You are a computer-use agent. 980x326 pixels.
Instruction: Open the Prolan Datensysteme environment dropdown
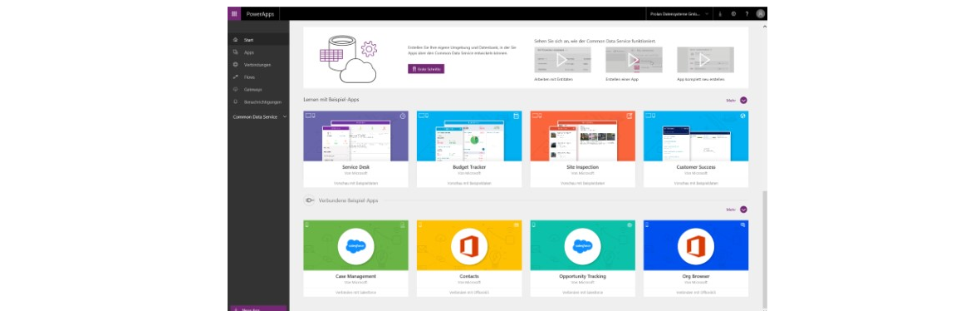(679, 14)
